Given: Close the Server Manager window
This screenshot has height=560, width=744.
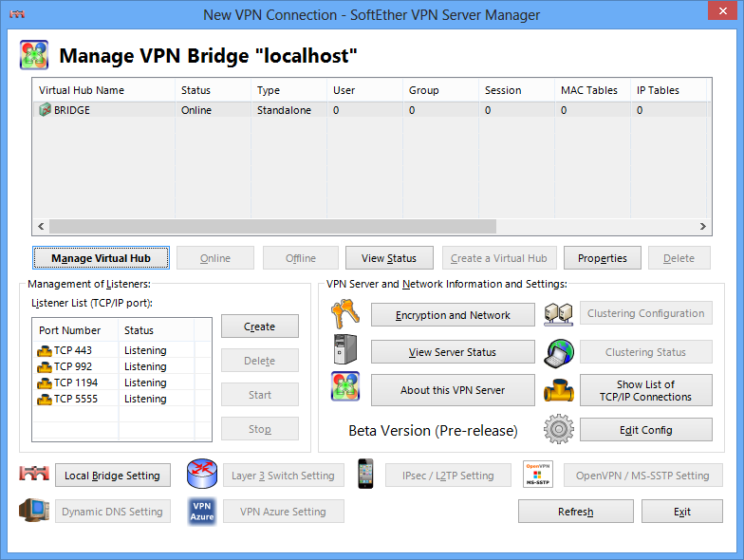Looking at the screenshot, I should (x=722, y=11).
